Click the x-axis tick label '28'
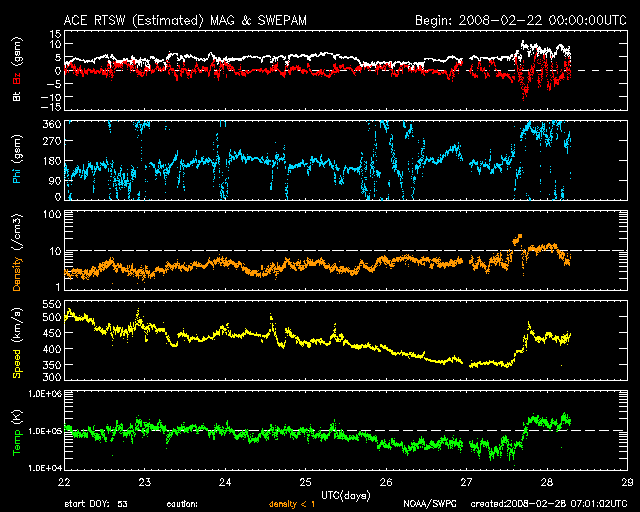The height and width of the screenshot is (512, 640). [x=547, y=482]
